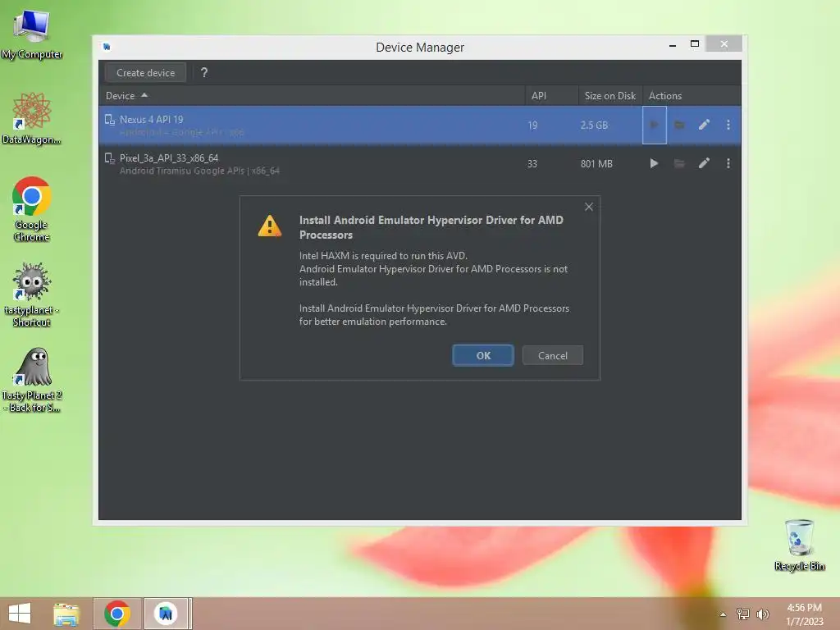
Task: Open more actions menu for Pixel_3a_API_33_x86_64
Action: coord(728,163)
